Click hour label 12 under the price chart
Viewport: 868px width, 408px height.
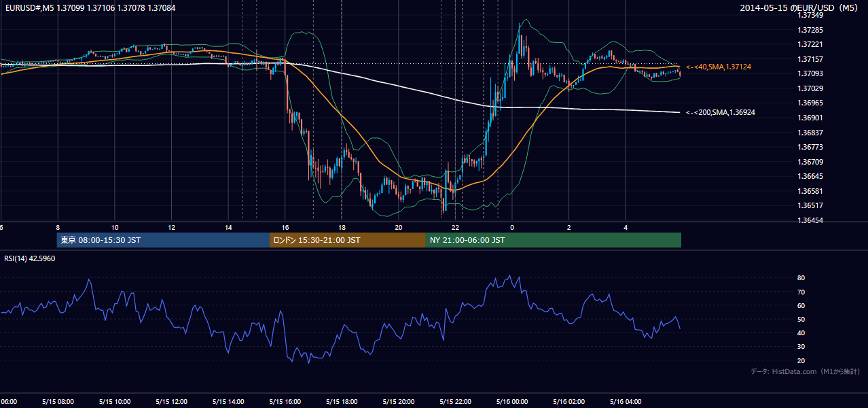(x=171, y=227)
